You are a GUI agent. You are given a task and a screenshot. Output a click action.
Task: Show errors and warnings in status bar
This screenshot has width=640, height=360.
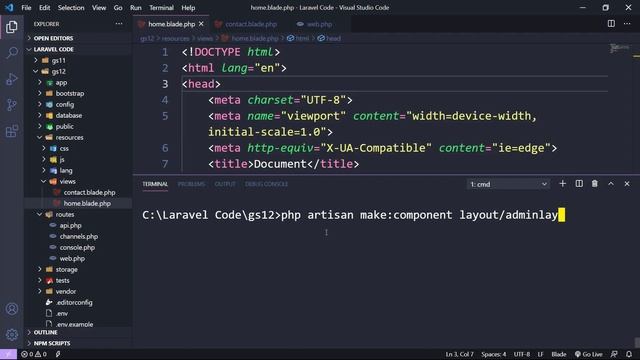[34, 354]
